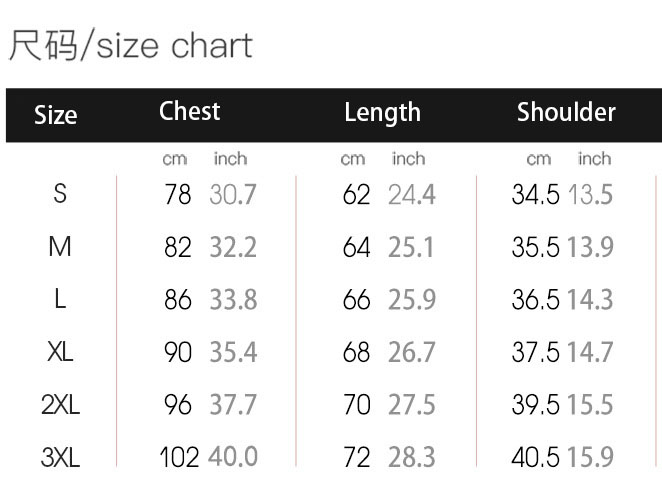Click the cm label under Chest

pos(175,159)
